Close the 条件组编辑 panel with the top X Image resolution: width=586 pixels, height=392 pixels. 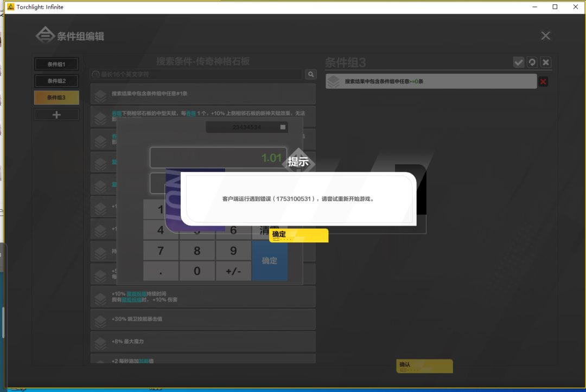pyautogui.click(x=545, y=36)
